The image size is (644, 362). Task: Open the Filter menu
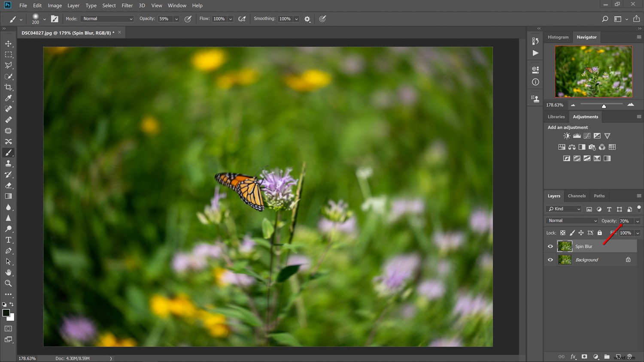tap(127, 5)
